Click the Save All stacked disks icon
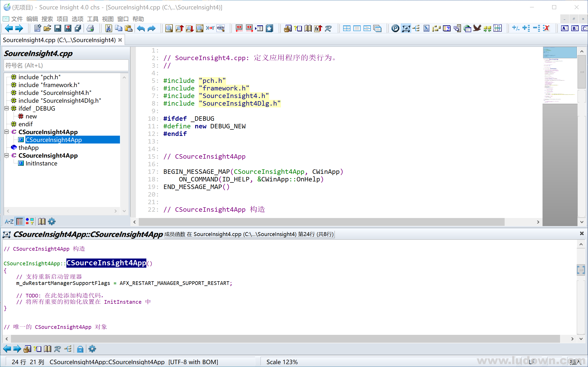This screenshot has height=367, width=588. click(x=78, y=28)
